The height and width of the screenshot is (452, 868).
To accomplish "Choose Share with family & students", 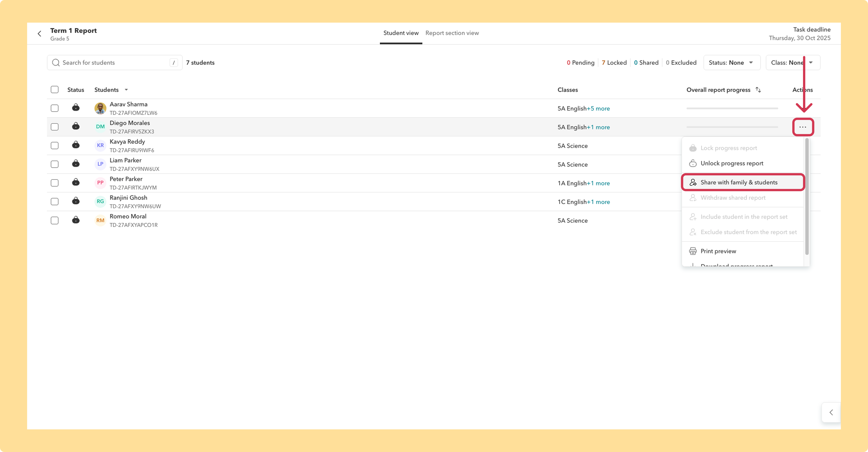I will [x=743, y=182].
